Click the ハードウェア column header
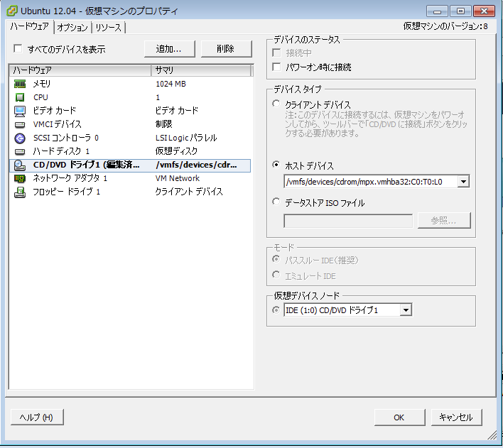Viewport: 503px width, 448px height. point(80,70)
